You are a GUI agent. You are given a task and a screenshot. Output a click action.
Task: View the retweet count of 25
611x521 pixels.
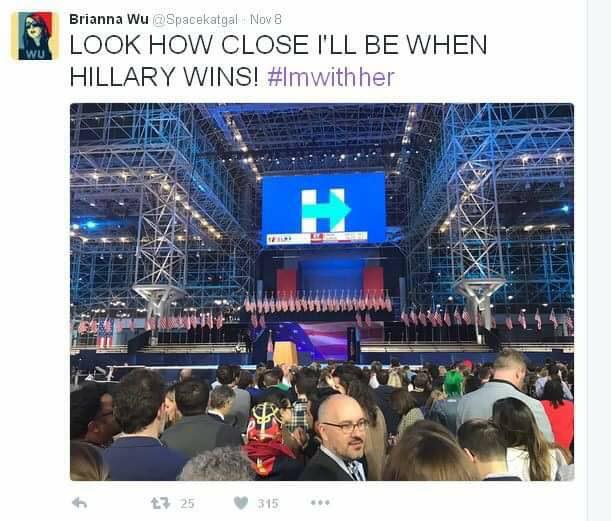(187, 503)
